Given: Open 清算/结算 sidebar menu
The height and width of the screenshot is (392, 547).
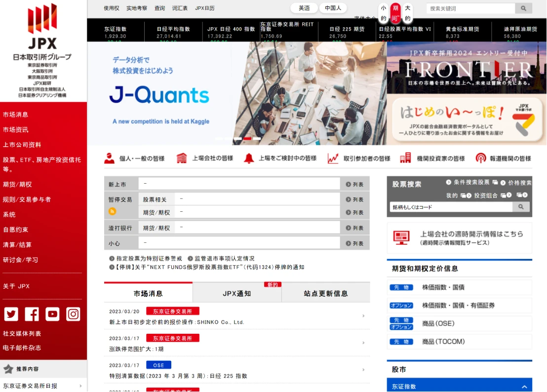Looking at the screenshot, I should (x=17, y=245).
